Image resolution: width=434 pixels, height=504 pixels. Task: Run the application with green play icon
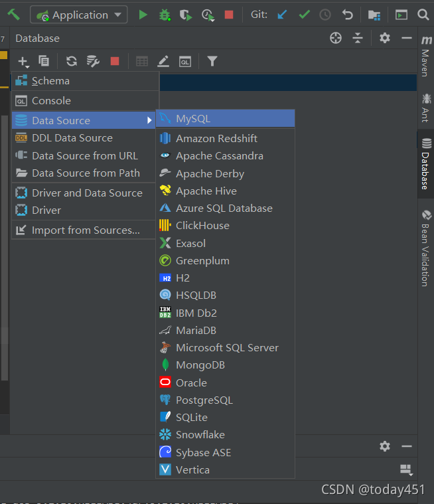(x=143, y=15)
